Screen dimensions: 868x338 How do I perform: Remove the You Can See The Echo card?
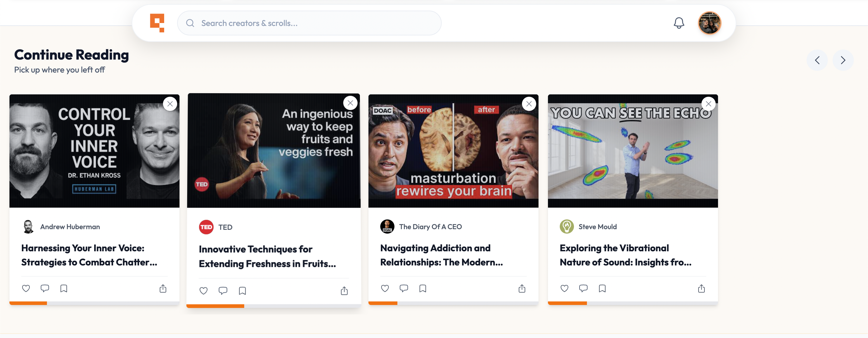tap(708, 104)
